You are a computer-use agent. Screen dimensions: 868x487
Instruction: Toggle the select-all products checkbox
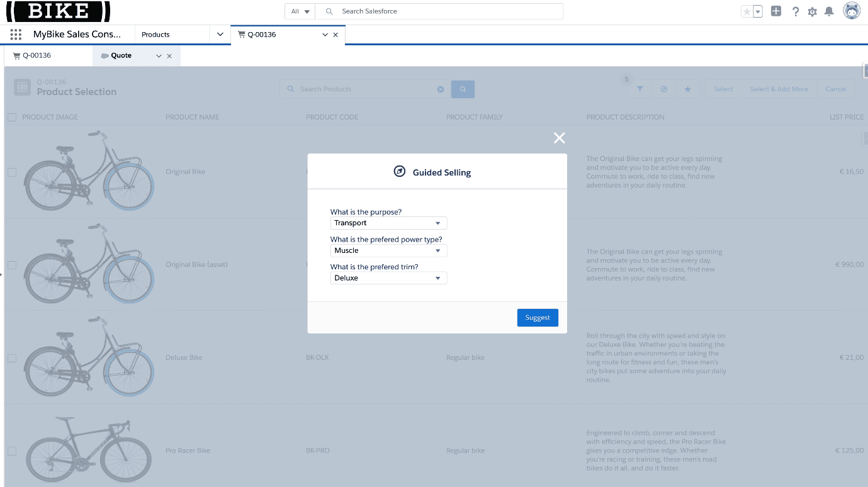tap(12, 117)
